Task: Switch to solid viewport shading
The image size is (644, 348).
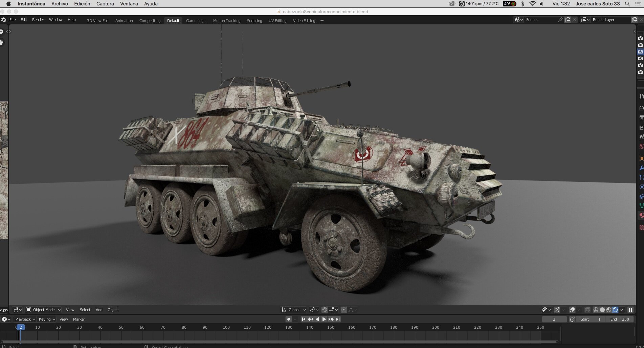Action: [x=602, y=310]
